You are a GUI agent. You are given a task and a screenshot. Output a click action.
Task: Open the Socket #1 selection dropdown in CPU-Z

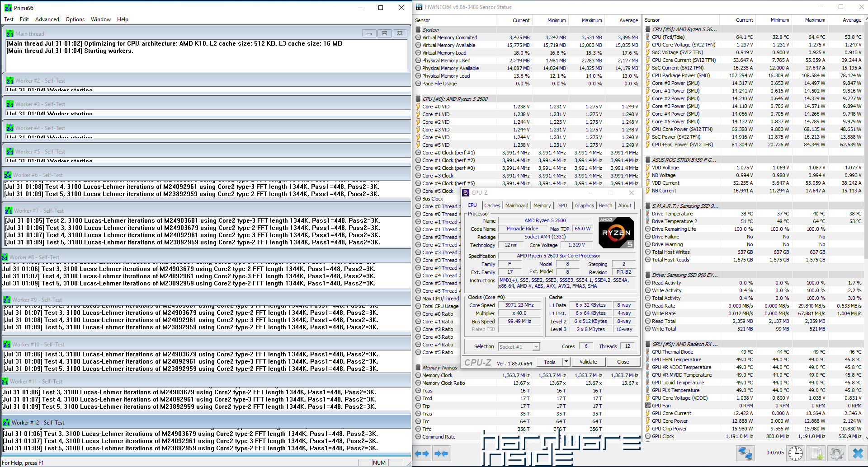536,347
